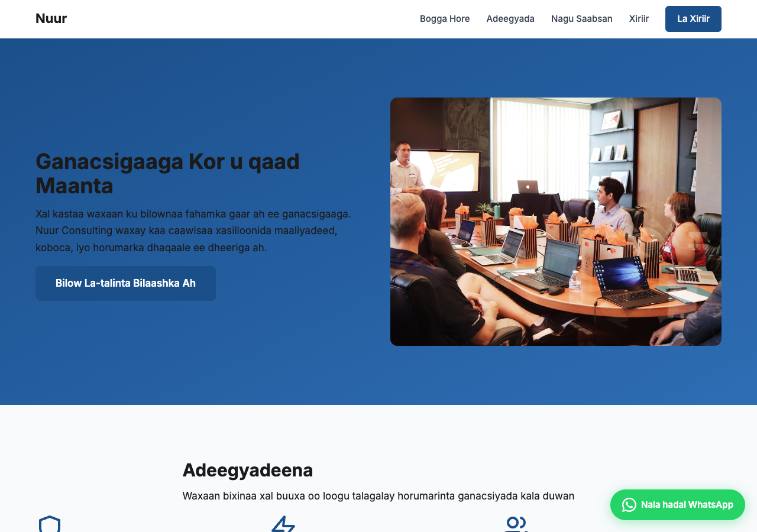This screenshot has width=757, height=532.
Task: Click the hero paragraph about Nuur Consulting
Action: (x=193, y=231)
